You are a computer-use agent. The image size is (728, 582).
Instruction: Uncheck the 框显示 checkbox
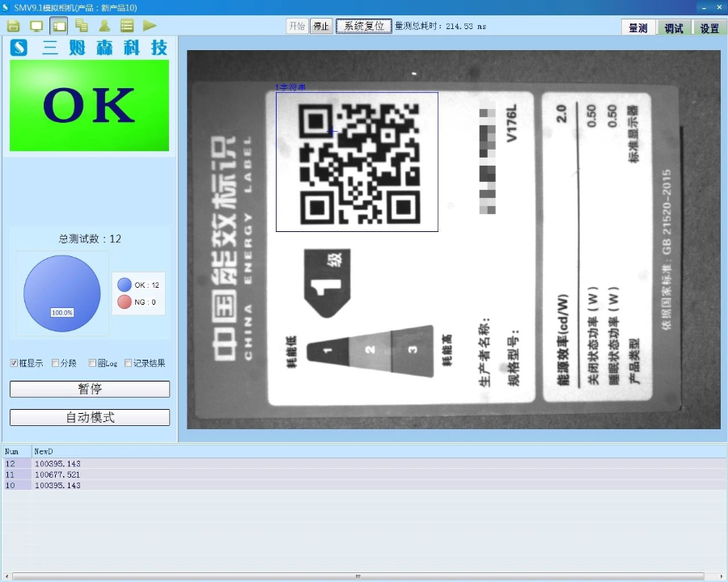(x=14, y=363)
